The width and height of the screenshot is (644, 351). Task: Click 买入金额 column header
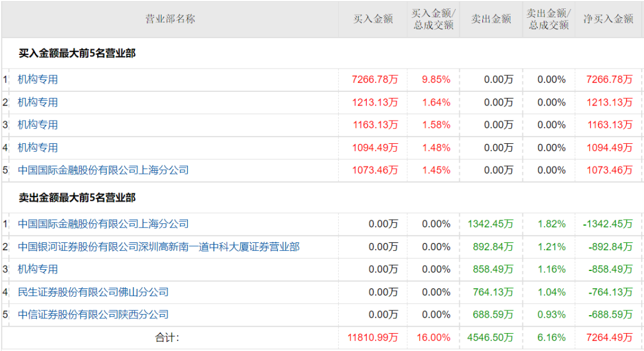(373, 19)
